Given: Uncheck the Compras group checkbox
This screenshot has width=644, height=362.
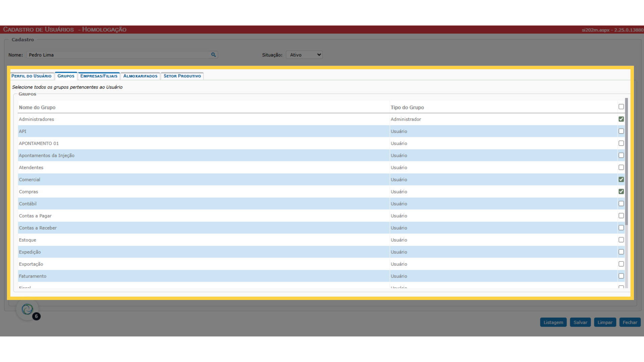Looking at the screenshot, I should [621, 191].
